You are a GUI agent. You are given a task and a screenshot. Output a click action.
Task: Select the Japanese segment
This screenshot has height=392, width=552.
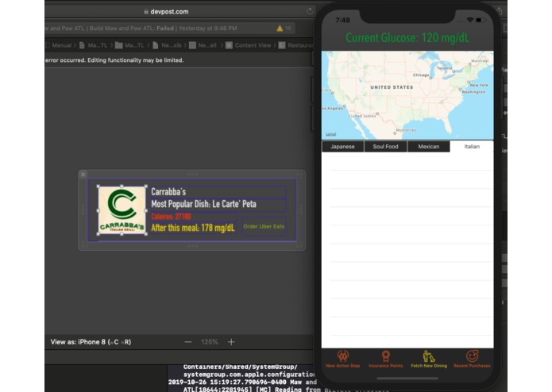[342, 147]
